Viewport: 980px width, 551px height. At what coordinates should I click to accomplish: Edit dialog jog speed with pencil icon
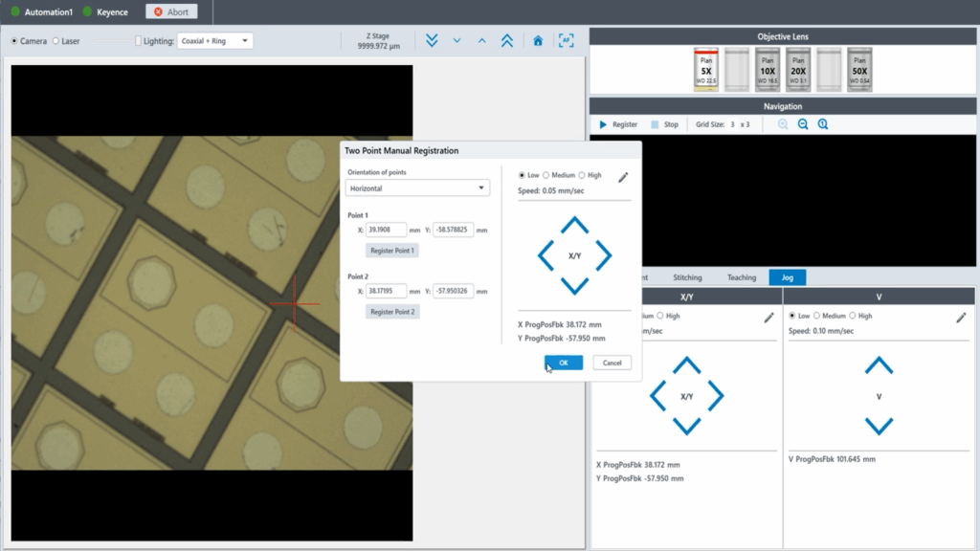click(623, 177)
